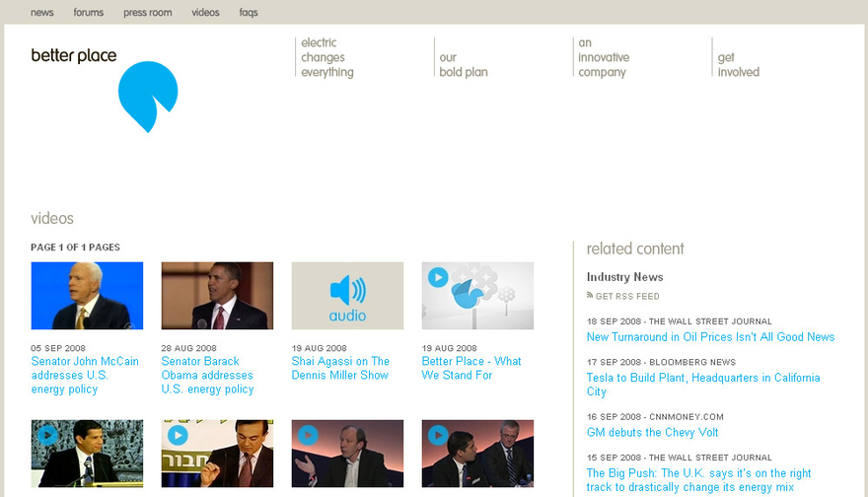The image size is (868, 497).
Task: Play second-row video with two men talking
Action: pyautogui.click(x=477, y=454)
